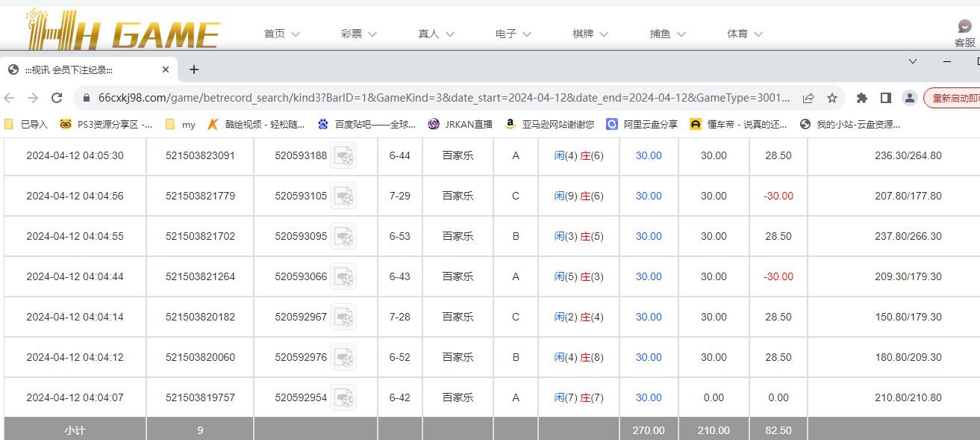Click the share page icon in address bar
Viewport: 980px width, 440px height.
click(808, 98)
